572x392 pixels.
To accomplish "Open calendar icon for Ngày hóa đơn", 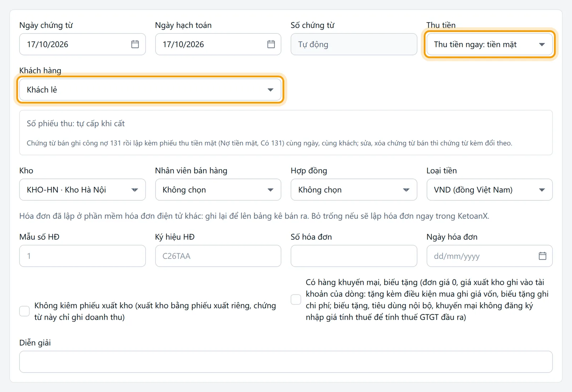I will point(542,256).
